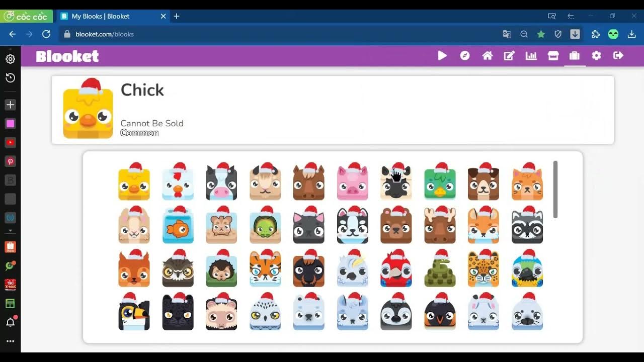Select the Polar Bear blook
This screenshot has height=362, width=644.
point(309,312)
